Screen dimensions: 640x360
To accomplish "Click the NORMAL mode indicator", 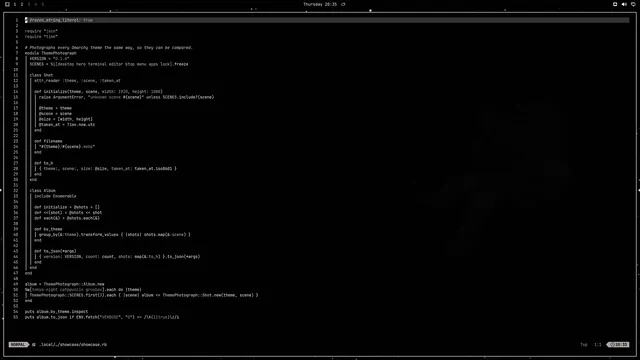I will (x=18, y=344).
